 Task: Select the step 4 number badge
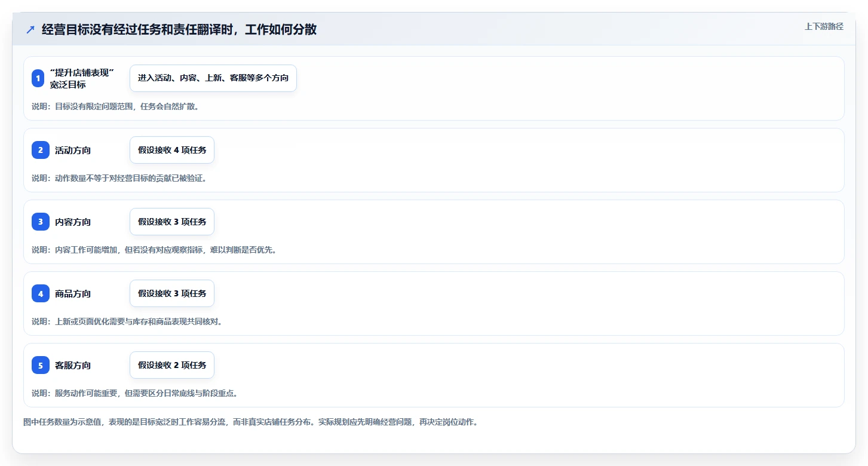click(41, 293)
